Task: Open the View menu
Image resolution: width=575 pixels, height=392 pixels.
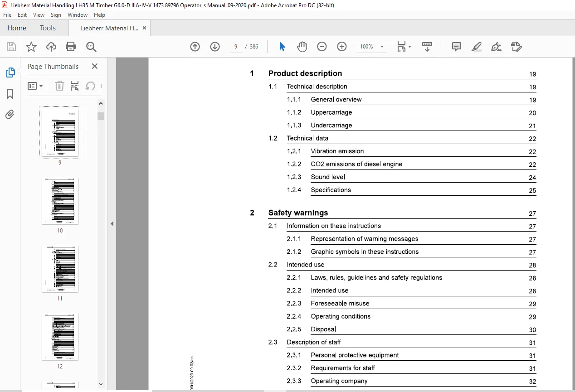Action: (x=39, y=15)
